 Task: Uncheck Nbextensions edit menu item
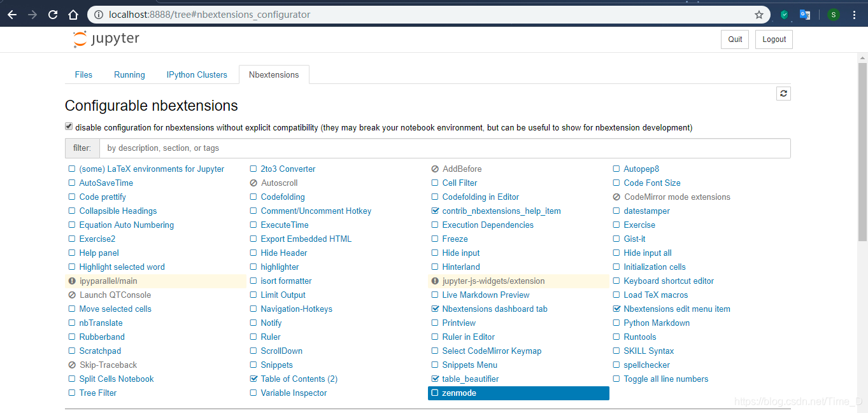(616, 309)
